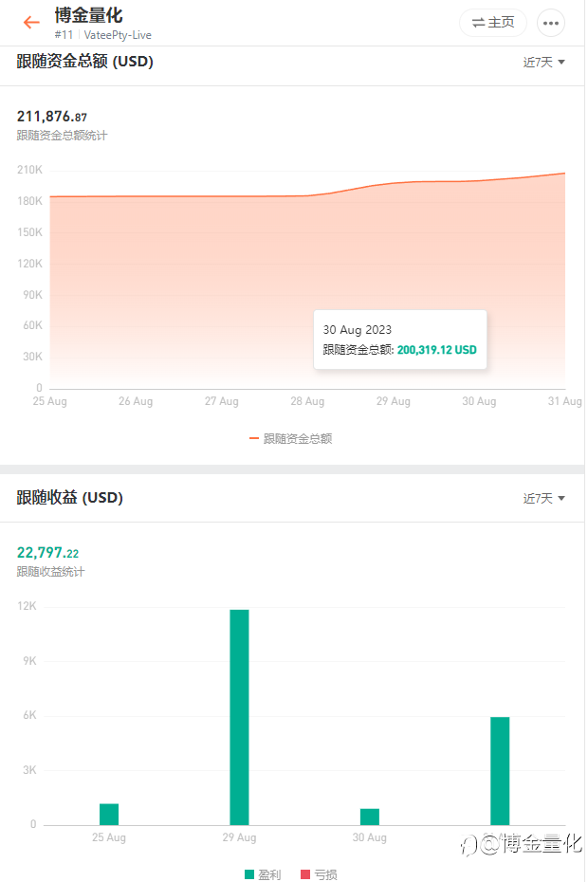Click the green 盈利 color square
This screenshot has height=882, width=588.
coord(249,874)
